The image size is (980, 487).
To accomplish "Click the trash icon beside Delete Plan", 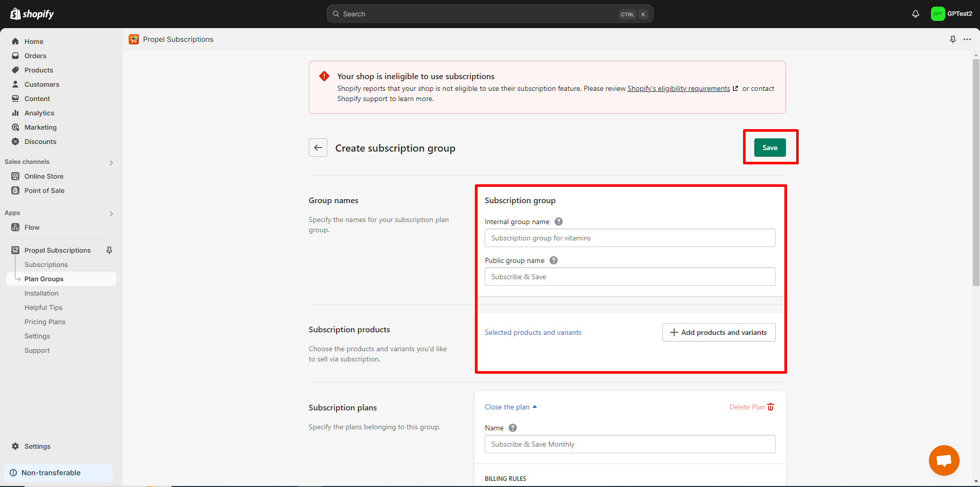I will [771, 407].
